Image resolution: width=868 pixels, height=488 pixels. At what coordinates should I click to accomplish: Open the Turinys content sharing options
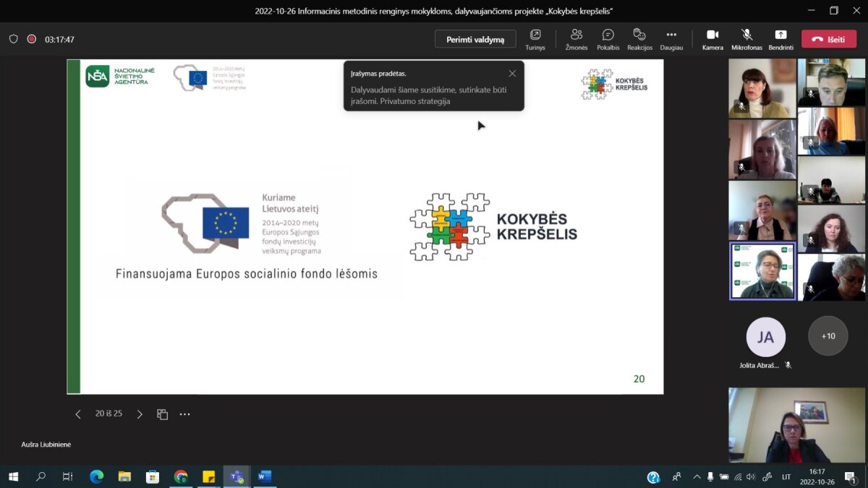(535, 39)
